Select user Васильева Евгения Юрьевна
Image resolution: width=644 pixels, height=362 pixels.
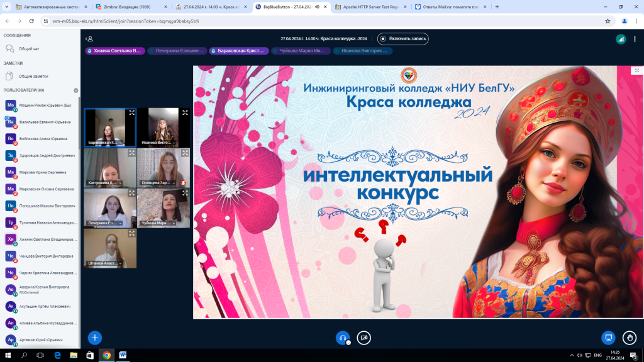tap(40, 123)
